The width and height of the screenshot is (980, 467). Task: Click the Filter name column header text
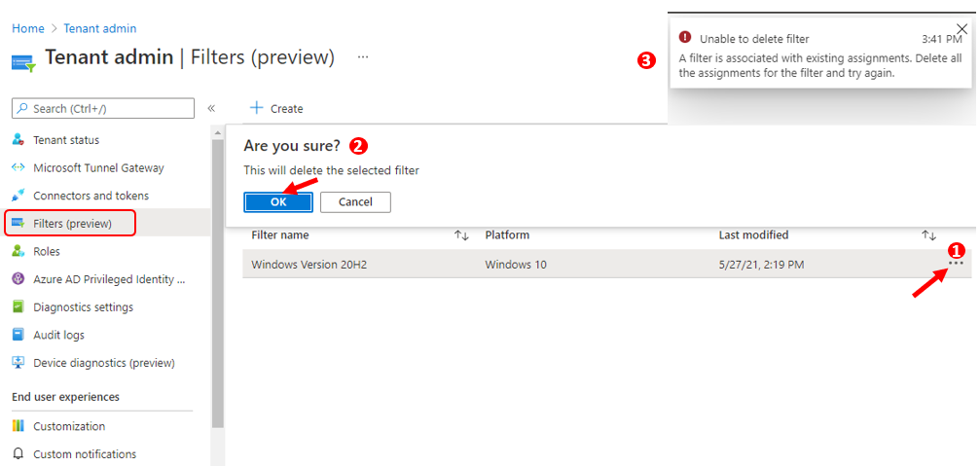pos(280,235)
